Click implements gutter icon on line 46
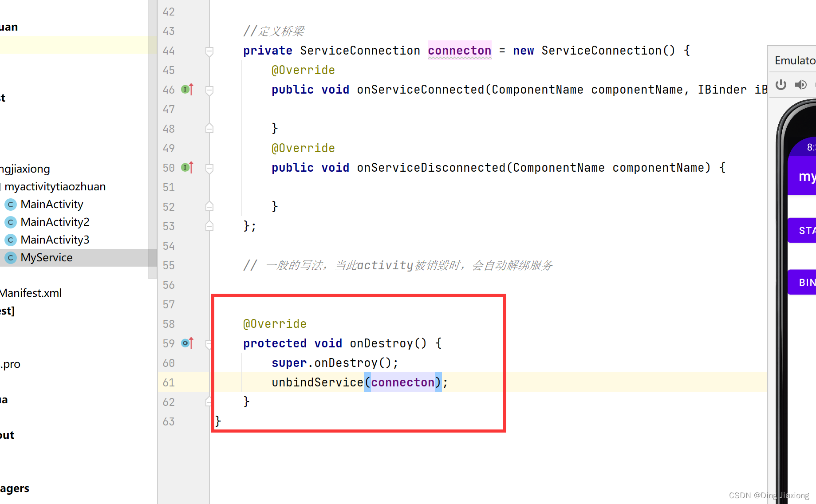 [187, 90]
